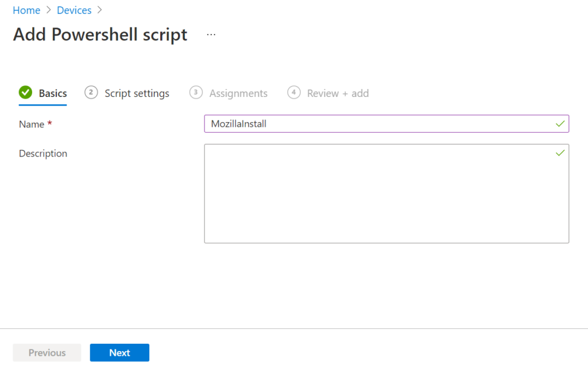
Task: Click the step 2 circle icon
Action: pos(91,92)
